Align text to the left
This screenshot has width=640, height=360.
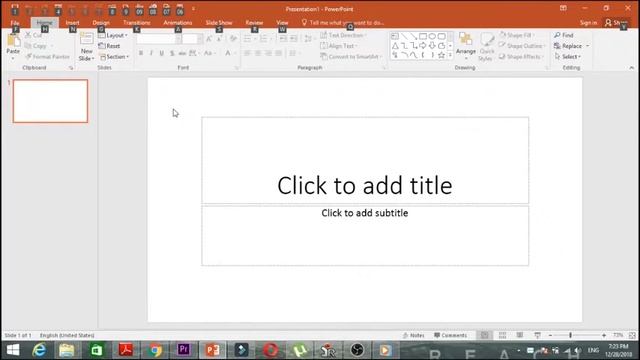coord(247,53)
